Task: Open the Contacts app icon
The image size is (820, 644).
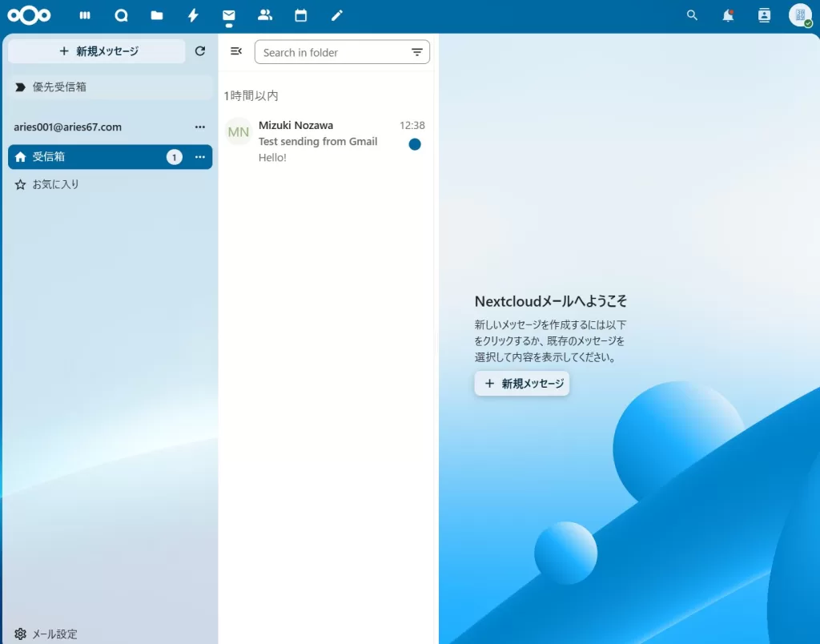Action: coord(264,15)
